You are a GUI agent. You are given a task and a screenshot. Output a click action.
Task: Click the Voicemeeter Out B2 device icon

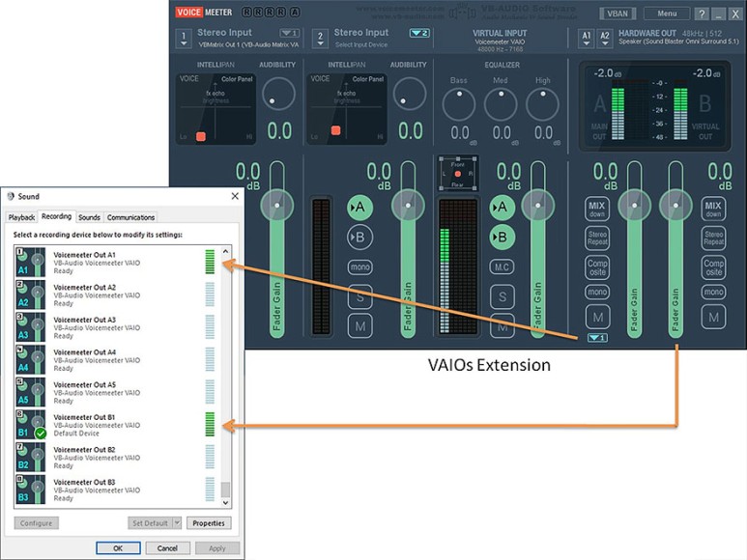point(31,457)
